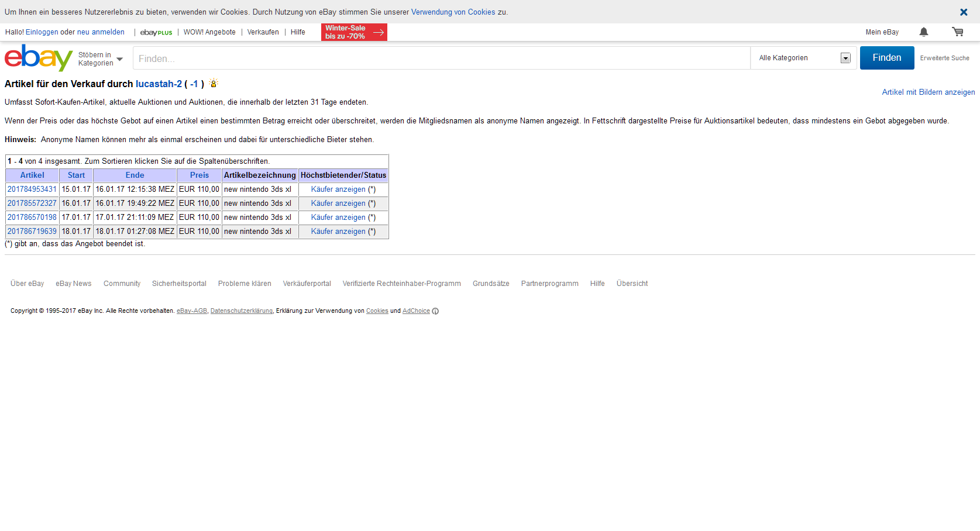Click the blue Finden button

887,58
